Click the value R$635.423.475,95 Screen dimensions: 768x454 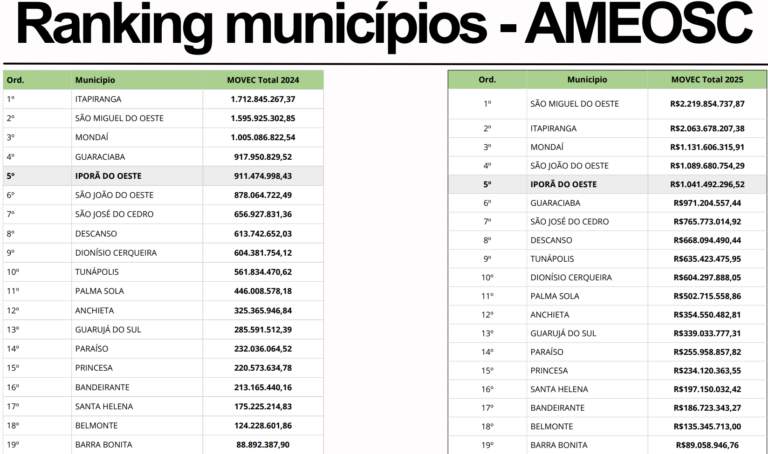point(707,259)
